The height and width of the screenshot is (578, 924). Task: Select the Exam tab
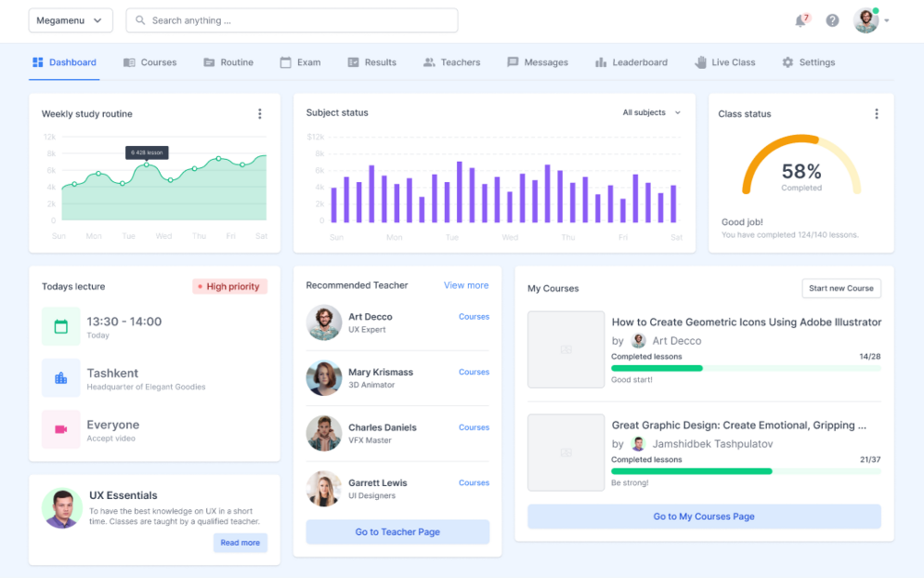pos(301,62)
